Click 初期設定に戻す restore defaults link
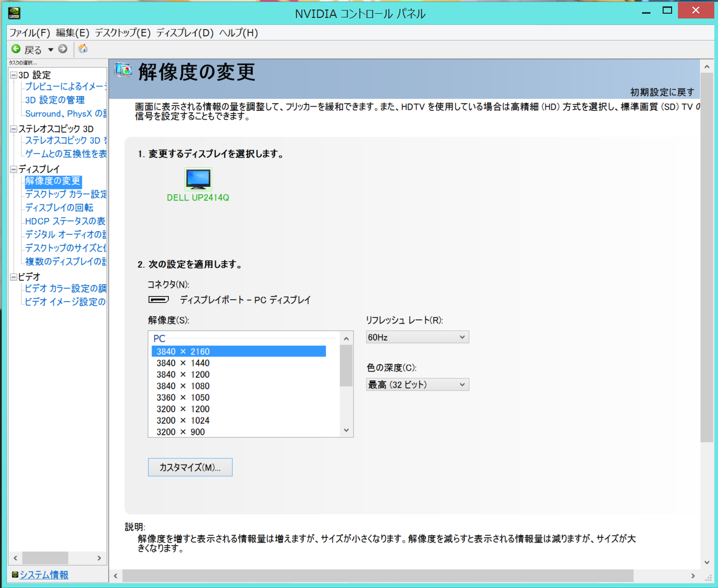The height and width of the screenshot is (588, 718). 662,92
